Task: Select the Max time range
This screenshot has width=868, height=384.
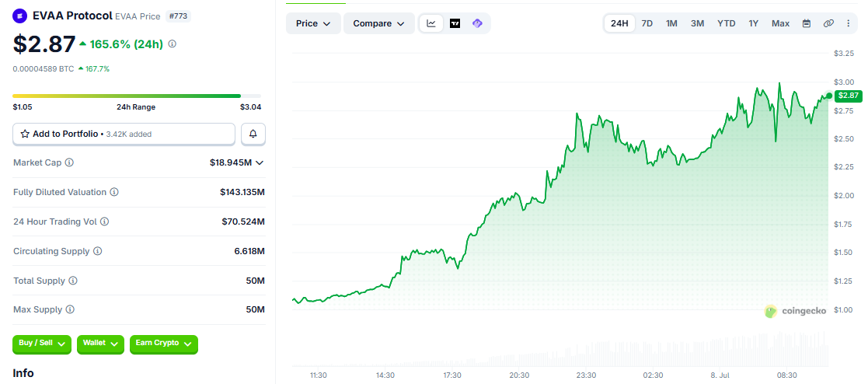Action: [780, 23]
